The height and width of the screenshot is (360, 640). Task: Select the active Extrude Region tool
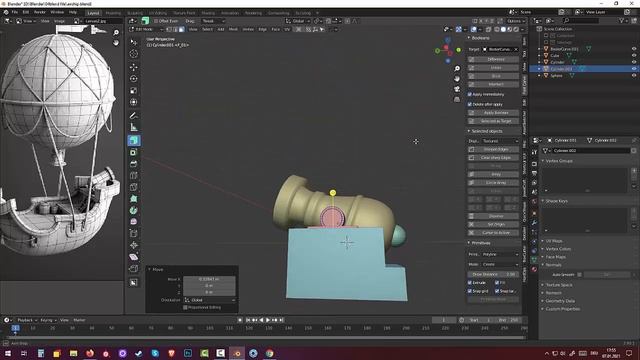tap(133, 140)
